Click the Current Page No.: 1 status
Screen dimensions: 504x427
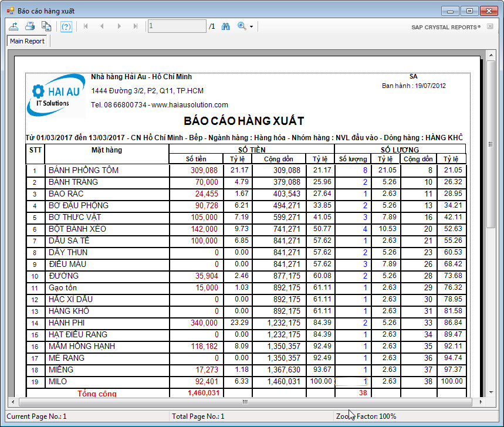tap(36, 416)
